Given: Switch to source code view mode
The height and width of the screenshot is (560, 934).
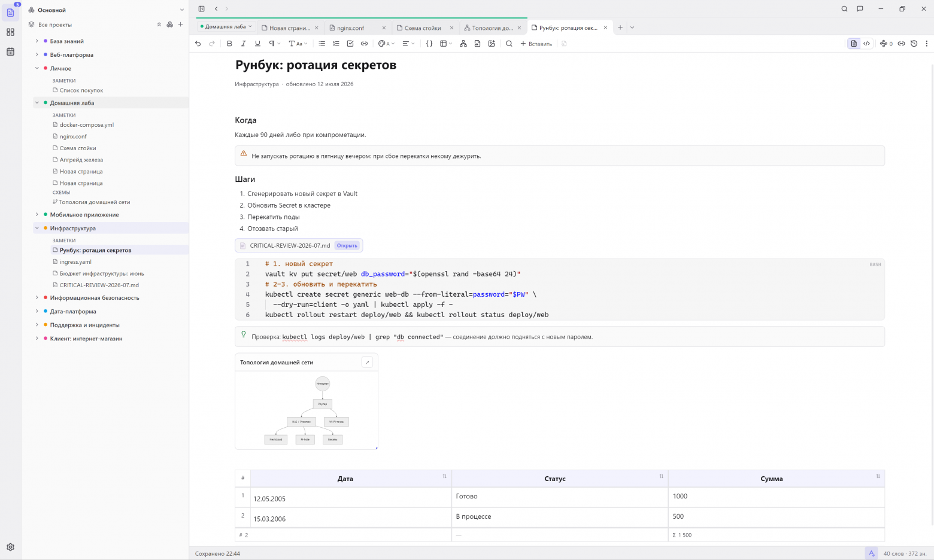Looking at the screenshot, I should (866, 44).
